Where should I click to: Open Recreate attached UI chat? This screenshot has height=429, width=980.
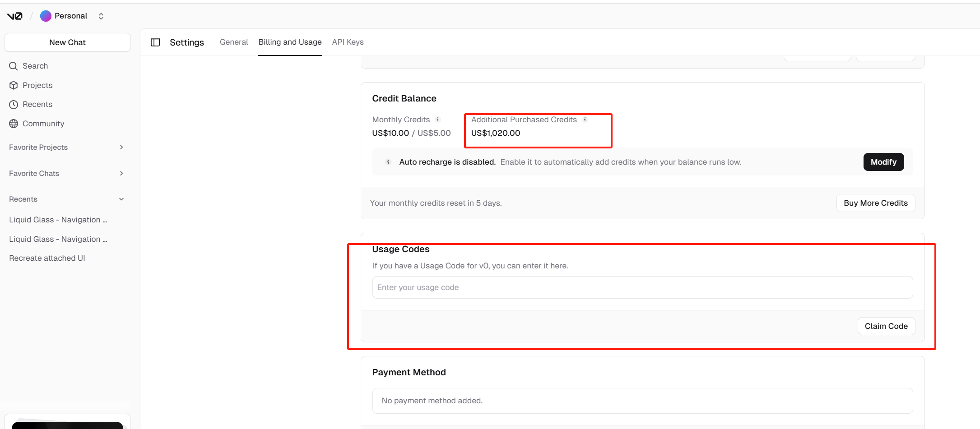(47, 258)
